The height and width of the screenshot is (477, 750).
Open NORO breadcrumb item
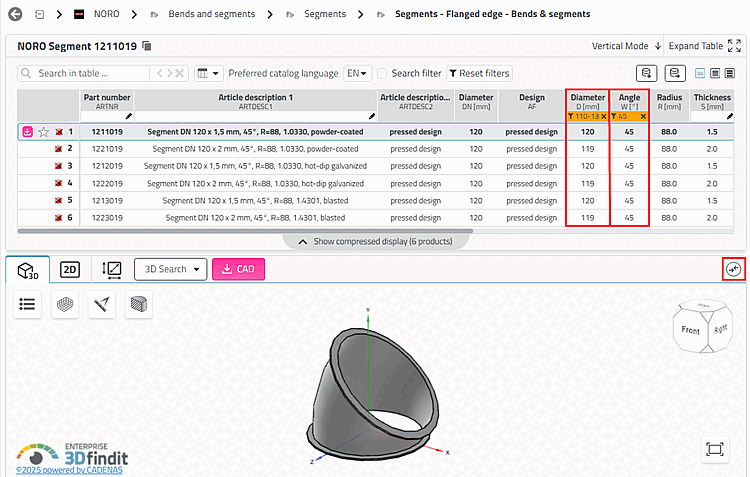(106, 14)
